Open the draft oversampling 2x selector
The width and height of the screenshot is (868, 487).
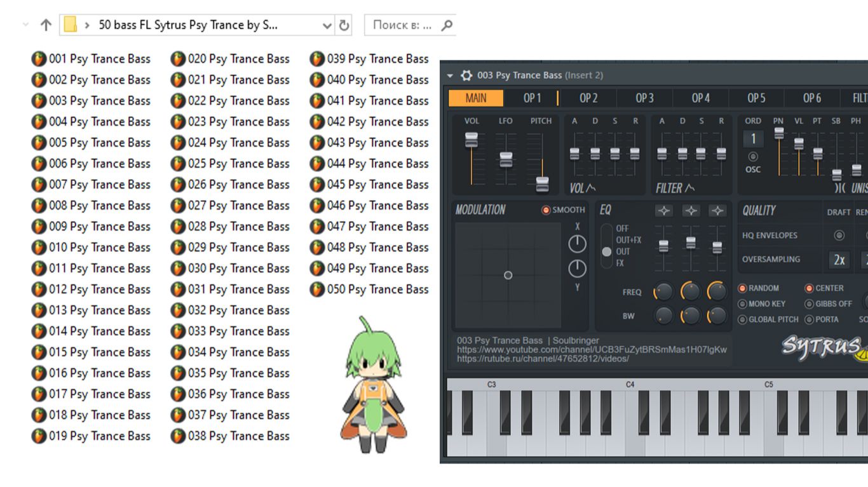tap(839, 260)
